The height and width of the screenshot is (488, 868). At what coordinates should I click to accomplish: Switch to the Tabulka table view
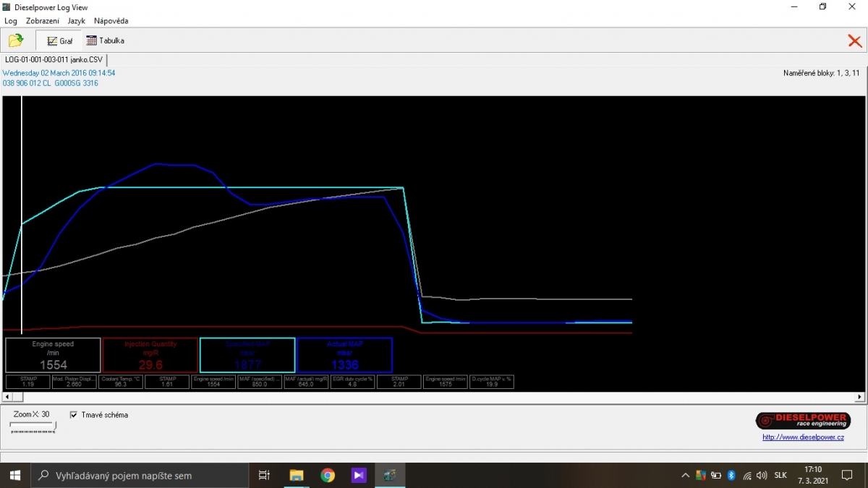click(106, 41)
